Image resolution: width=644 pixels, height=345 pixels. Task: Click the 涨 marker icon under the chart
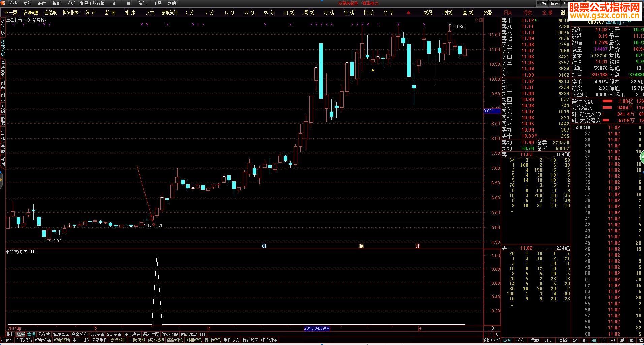click(418, 246)
